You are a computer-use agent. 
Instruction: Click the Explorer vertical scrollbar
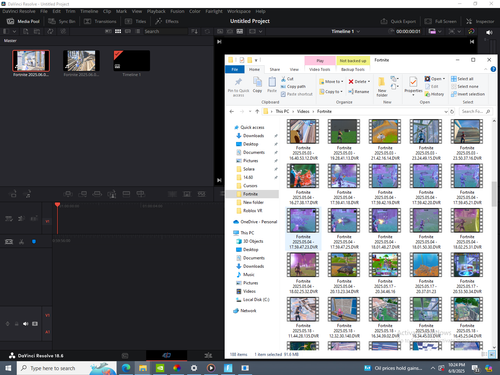click(x=494, y=194)
